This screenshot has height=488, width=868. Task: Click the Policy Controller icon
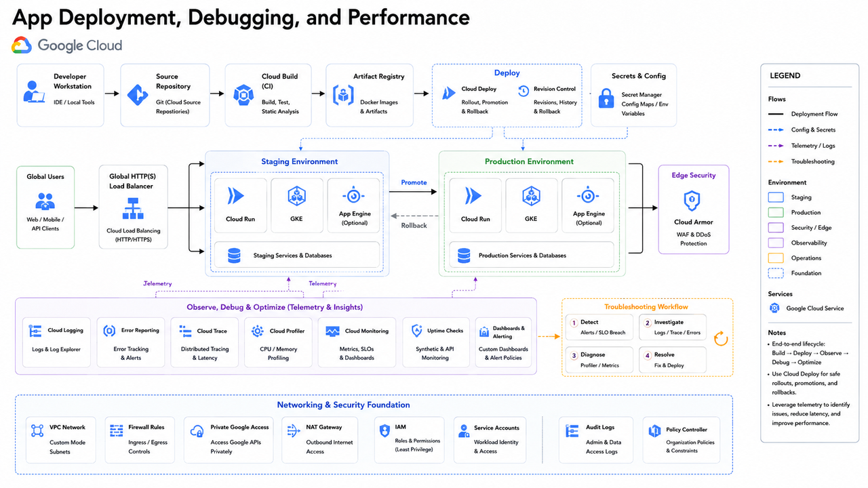(x=654, y=431)
